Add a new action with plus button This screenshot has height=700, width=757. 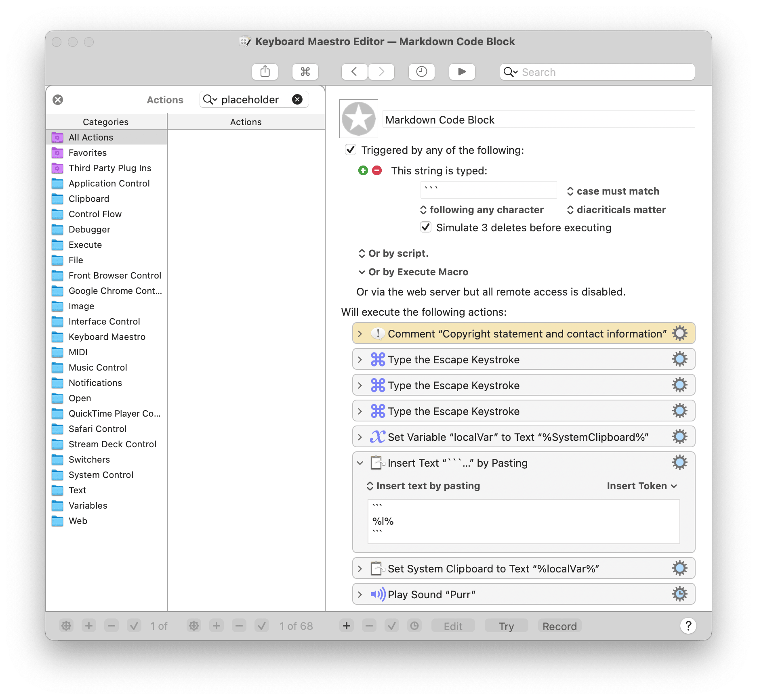pyautogui.click(x=347, y=626)
